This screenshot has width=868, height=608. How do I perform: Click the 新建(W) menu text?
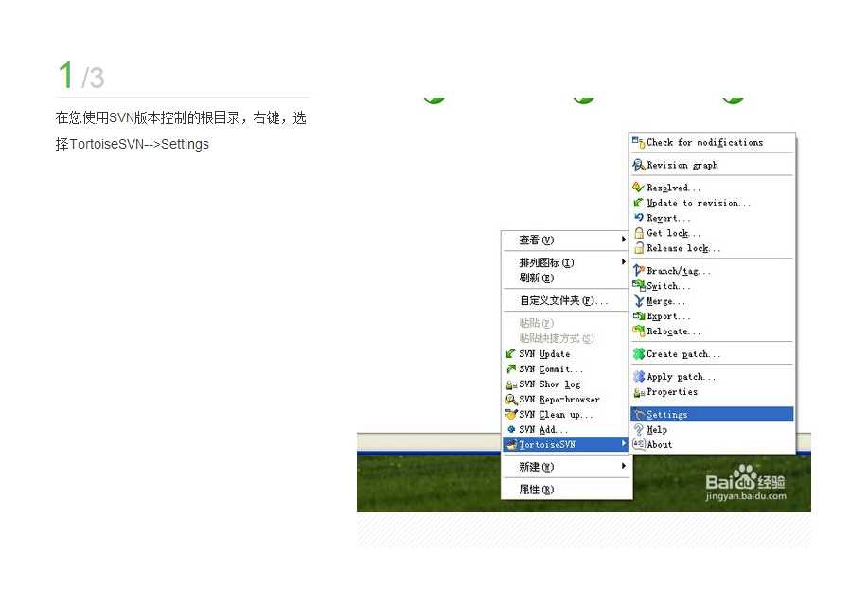point(536,467)
